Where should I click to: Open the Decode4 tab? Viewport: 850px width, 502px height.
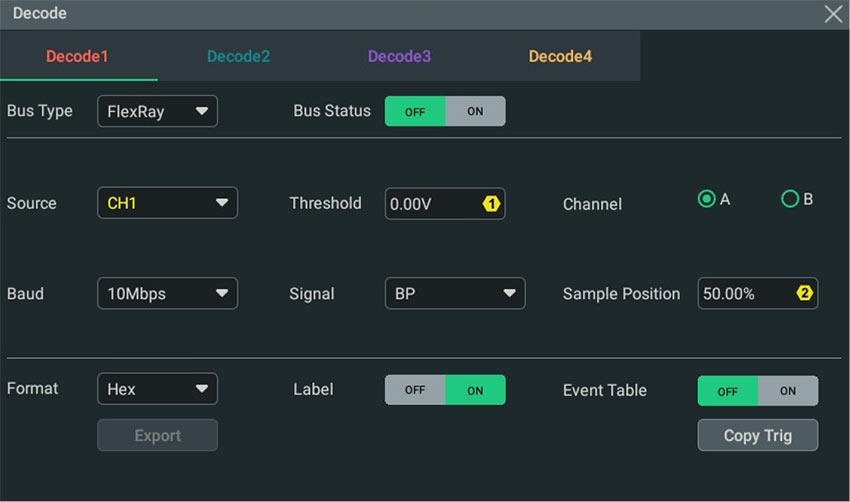click(x=561, y=56)
